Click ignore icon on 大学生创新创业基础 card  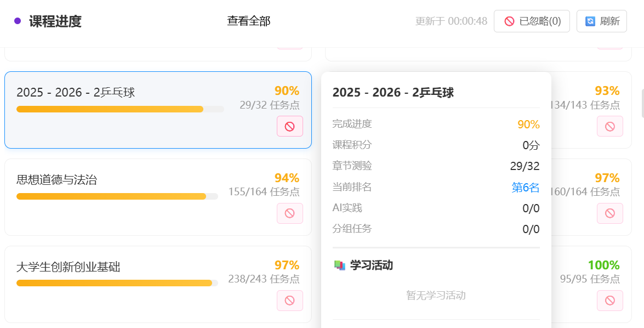[x=289, y=301]
